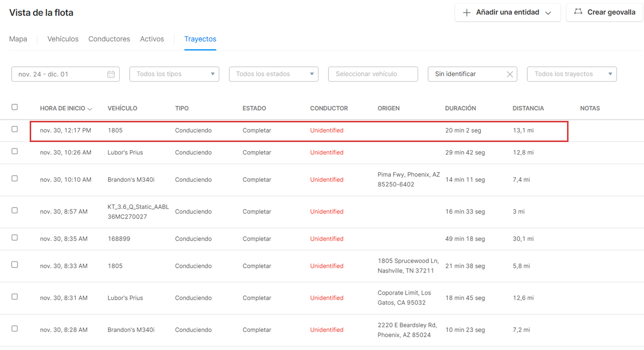Click Unidentified in the 10:26 AM row
The image size is (644, 350).
327,153
